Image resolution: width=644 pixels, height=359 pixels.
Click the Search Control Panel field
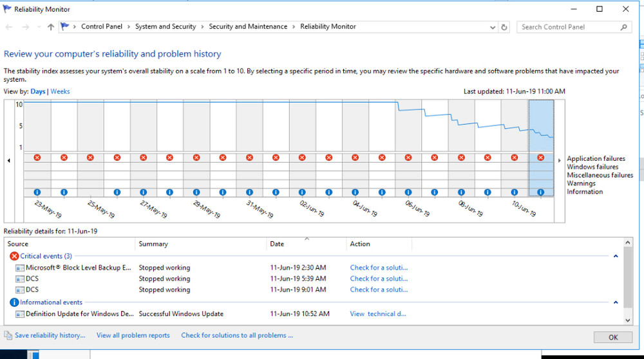click(x=567, y=27)
